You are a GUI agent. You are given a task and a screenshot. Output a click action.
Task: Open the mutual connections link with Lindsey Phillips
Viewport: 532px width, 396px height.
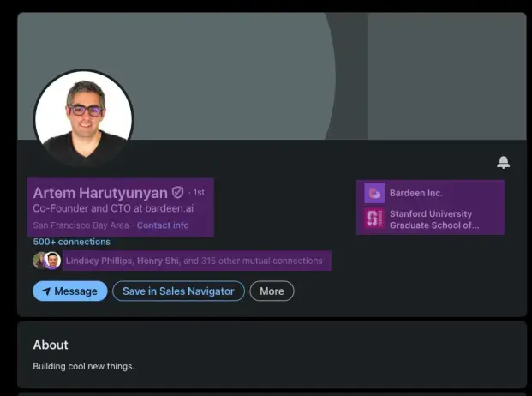(194, 261)
